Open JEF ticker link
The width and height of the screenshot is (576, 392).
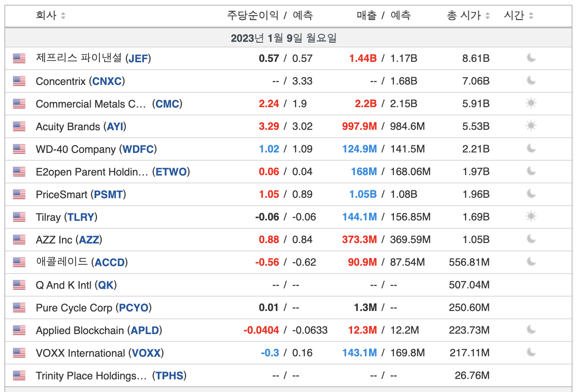click(138, 58)
